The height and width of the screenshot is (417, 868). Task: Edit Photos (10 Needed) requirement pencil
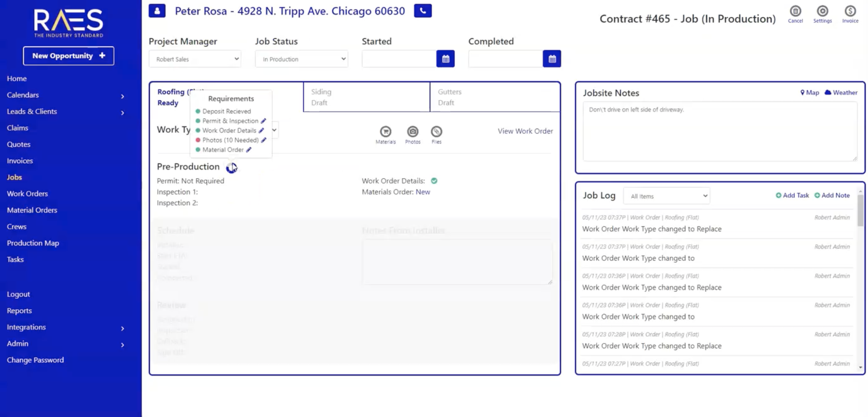click(x=264, y=140)
